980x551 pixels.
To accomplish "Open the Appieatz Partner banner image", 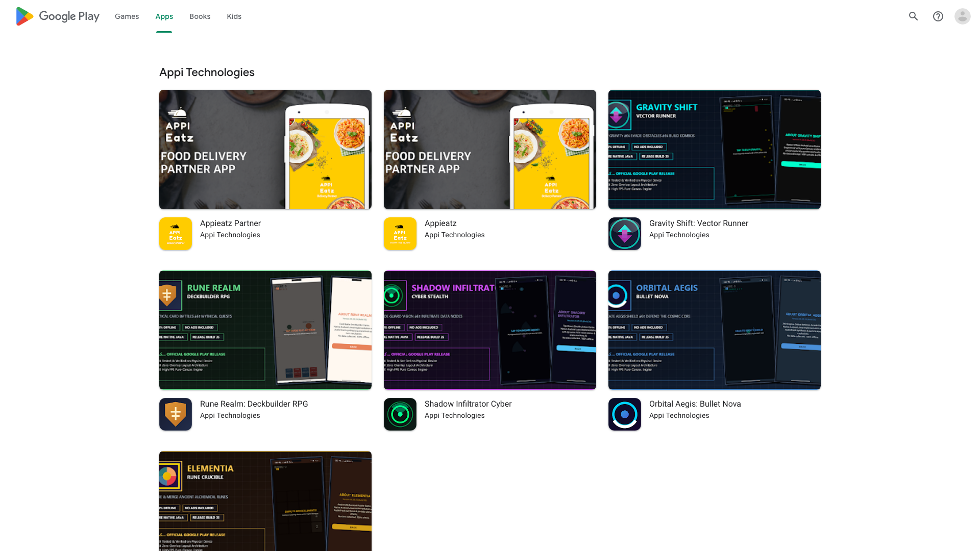I will click(x=265, y=149).
